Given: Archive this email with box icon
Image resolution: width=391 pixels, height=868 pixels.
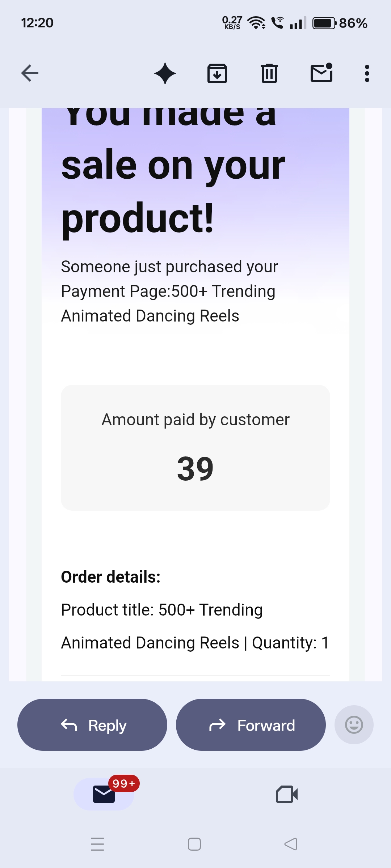Looking at the screenshot, I should (217, 73).
